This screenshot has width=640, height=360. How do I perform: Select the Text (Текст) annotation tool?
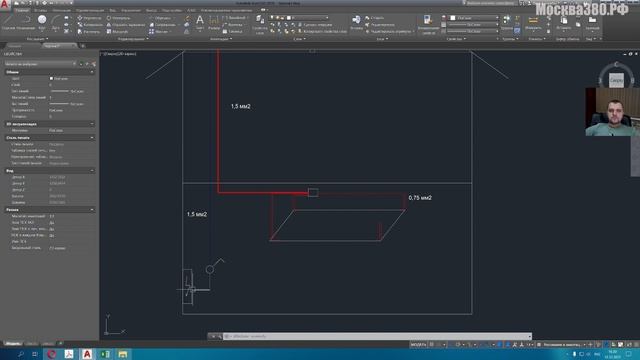[x=200, y=22]
